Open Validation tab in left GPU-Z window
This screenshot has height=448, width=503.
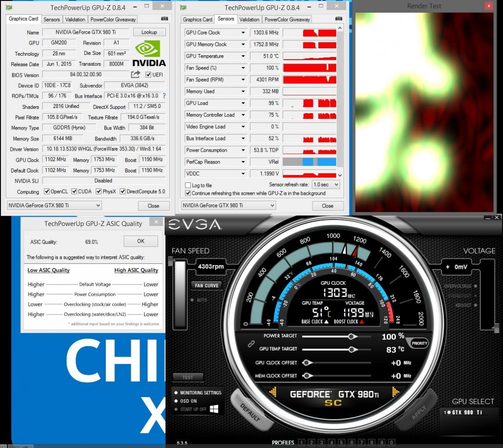click(75, 20)
